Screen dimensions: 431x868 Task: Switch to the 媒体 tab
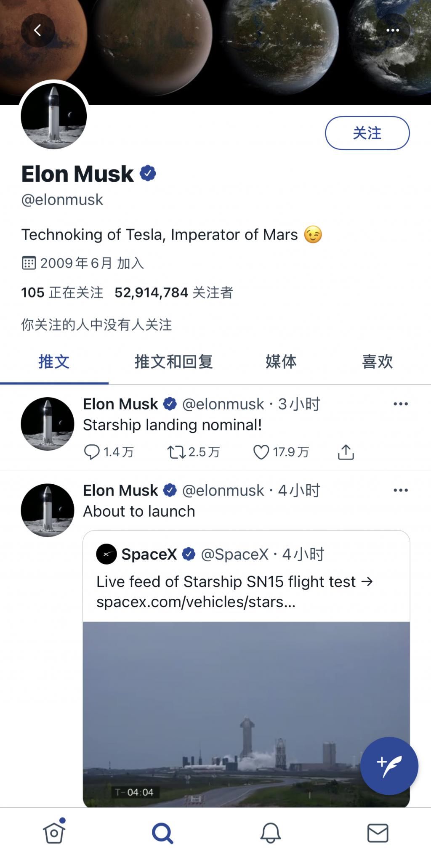pos(281,361)
